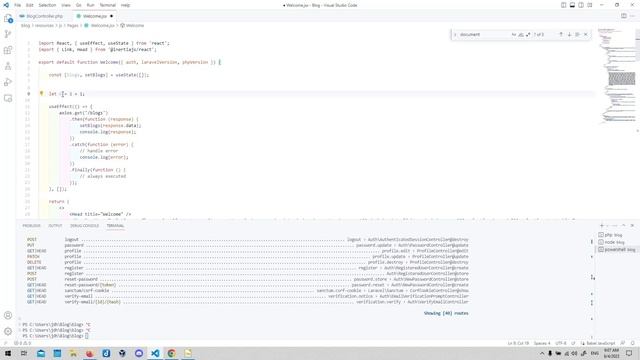Image resolution: width=640 pixels, height=360 pixels.
Task: Toggle Secondary Side Bar layout button
Action: 581,5
